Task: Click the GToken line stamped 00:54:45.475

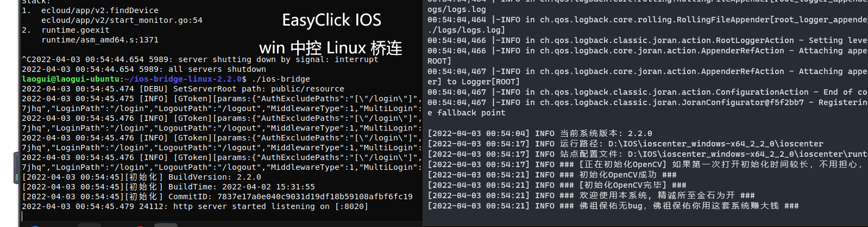Action: click(x=222, y=99)
